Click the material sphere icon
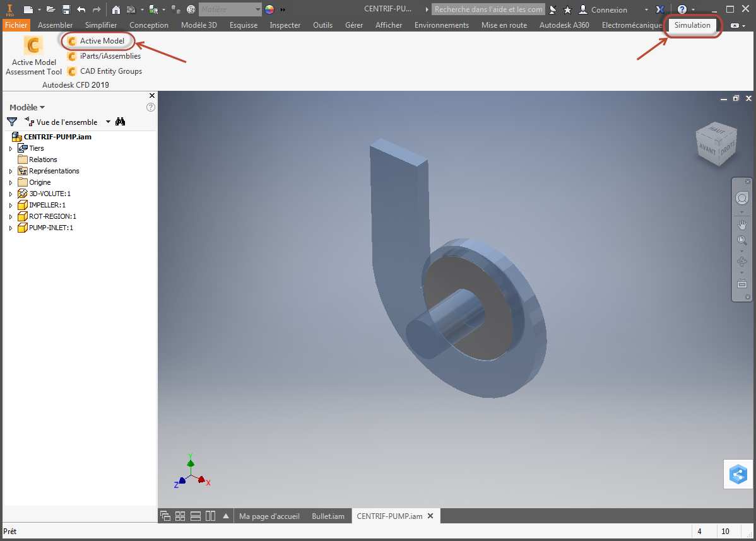This screenshot has height=541, width=756. point(191,9)
